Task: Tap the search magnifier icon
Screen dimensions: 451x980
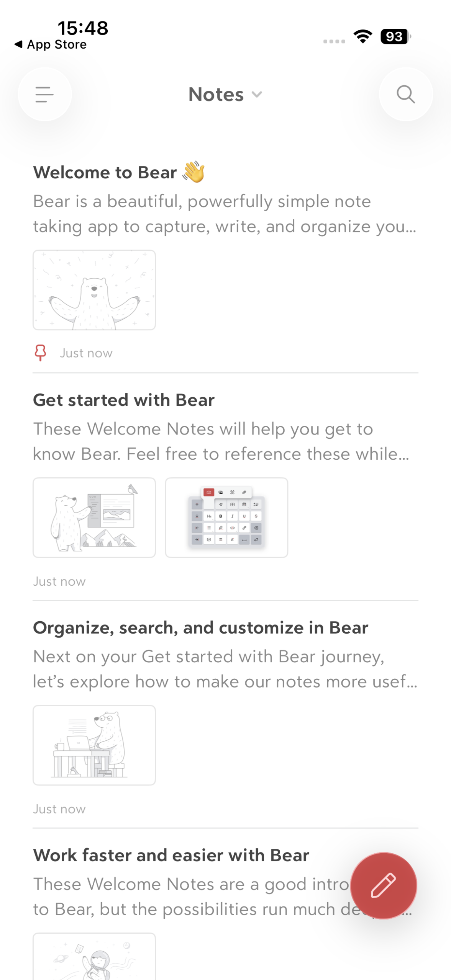Action: pyautogui.click(x=405, y=94)
